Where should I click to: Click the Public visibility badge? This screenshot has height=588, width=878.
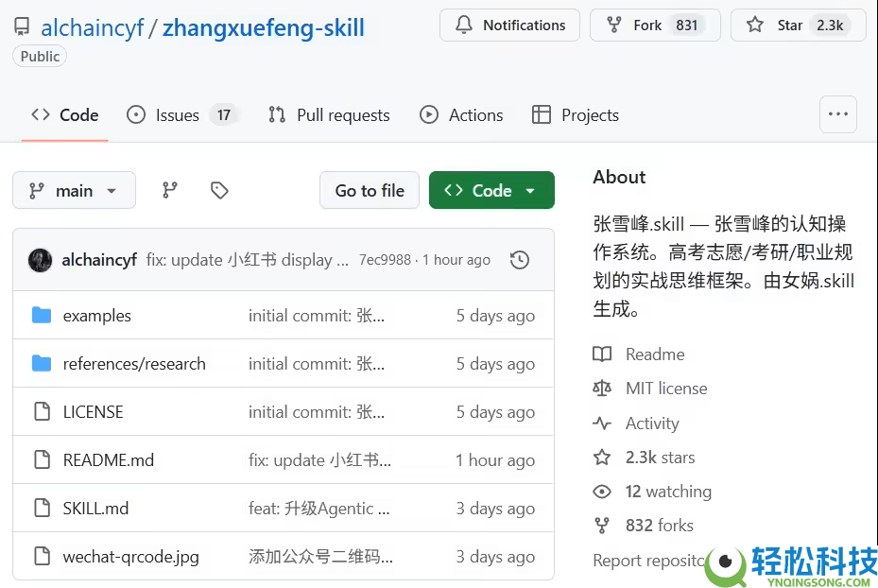pos(40,57)
